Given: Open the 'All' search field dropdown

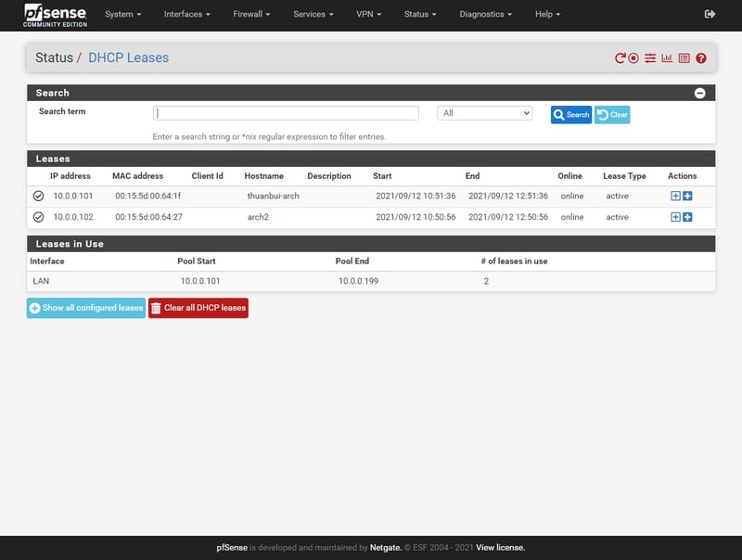Looking at the screenshot, I should pyautogui.click(x=485, y=113).
